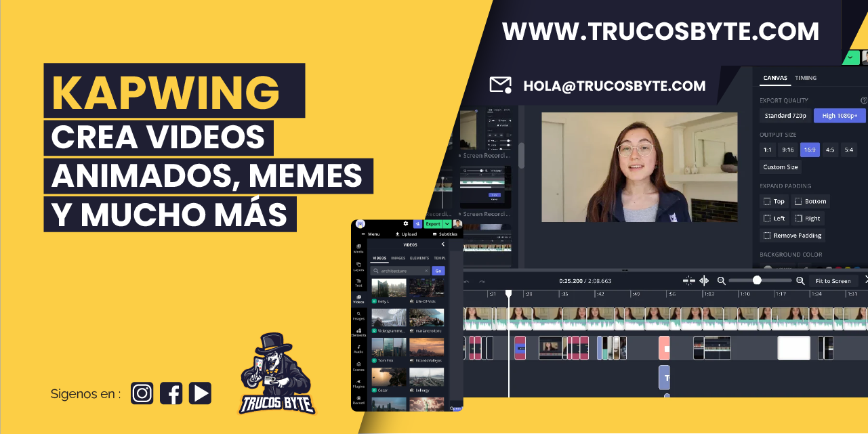Clear the architecture search text

[426, 271]
